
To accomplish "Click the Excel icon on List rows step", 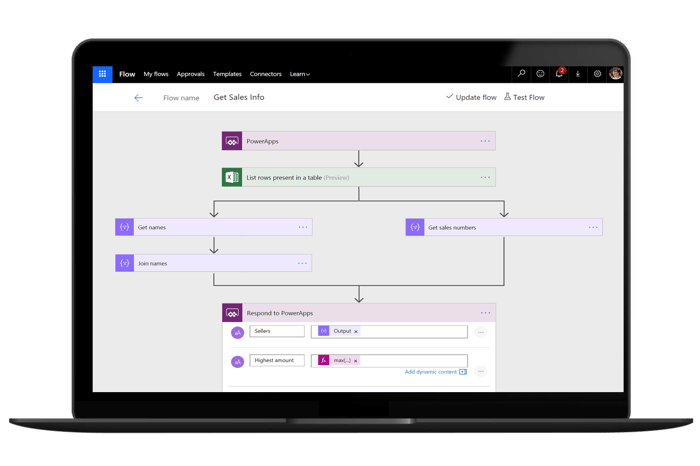I will pos(232,177).
